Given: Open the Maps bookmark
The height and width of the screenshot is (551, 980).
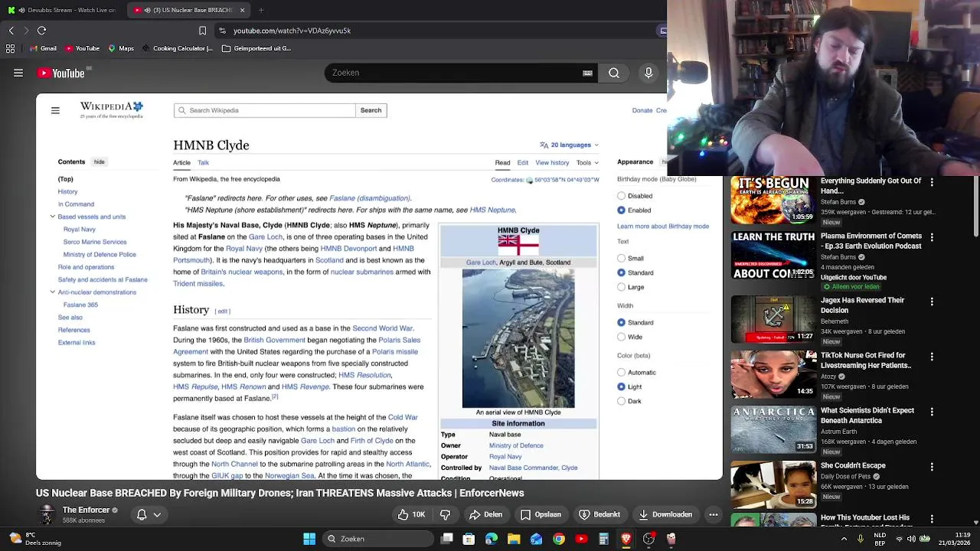Looking at the screenshot, I should click(x=121, y=48).
